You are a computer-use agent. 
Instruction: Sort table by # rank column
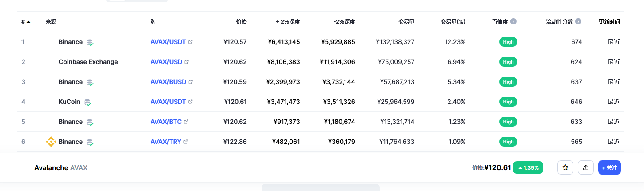25,21
